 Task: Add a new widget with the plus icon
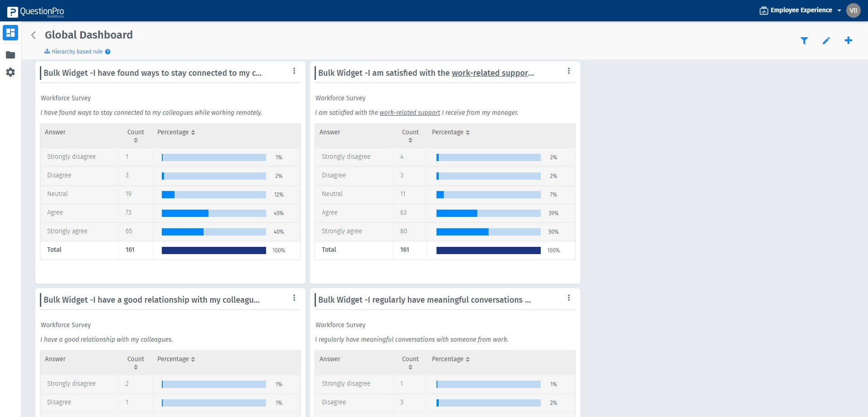(x=848, y=40)
